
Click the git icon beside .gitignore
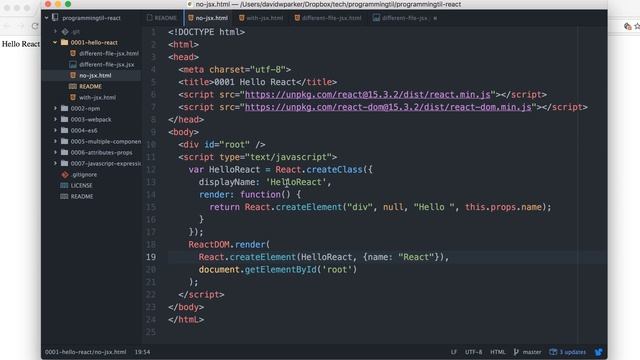click(65, 174)
